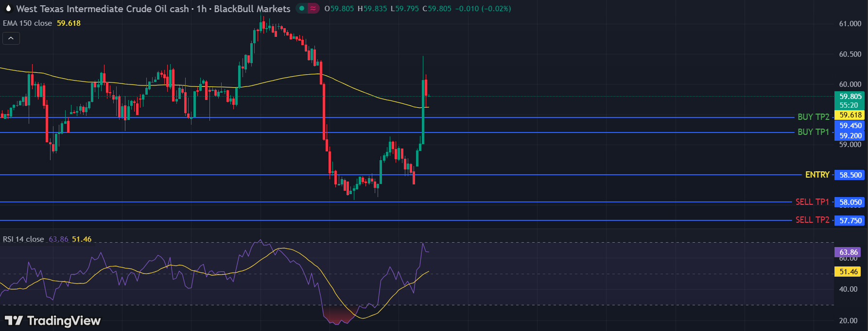Click the green market open status dot
The width and height of the screenshot is (868, 331).
[x=302, y=8]
